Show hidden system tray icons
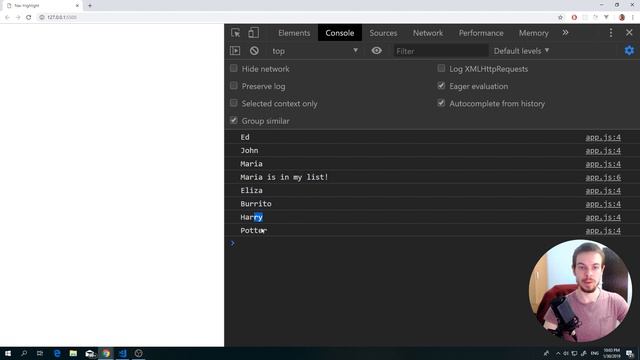 point(558,353)
